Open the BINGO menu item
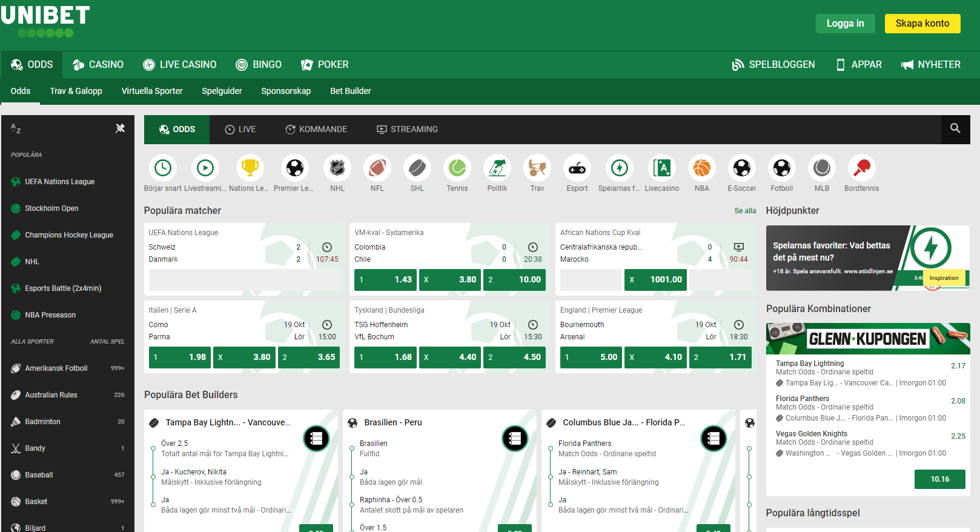 [259, 64]
